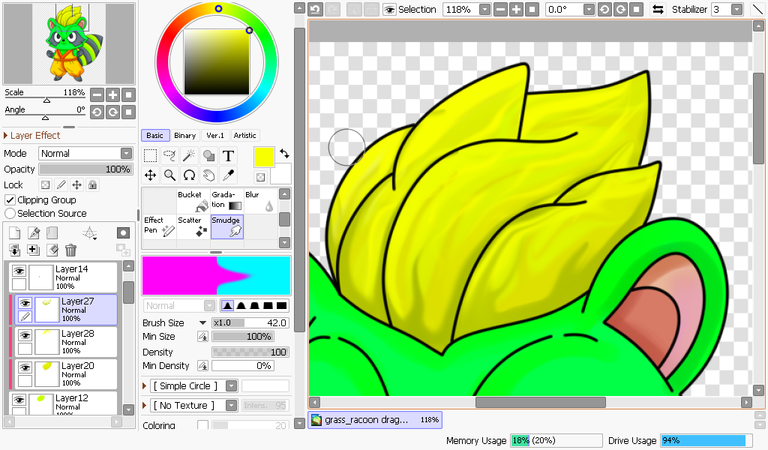768x450 pixels.
Task: Click Undo in the top toolbar
Action: (x=315, y=9)
